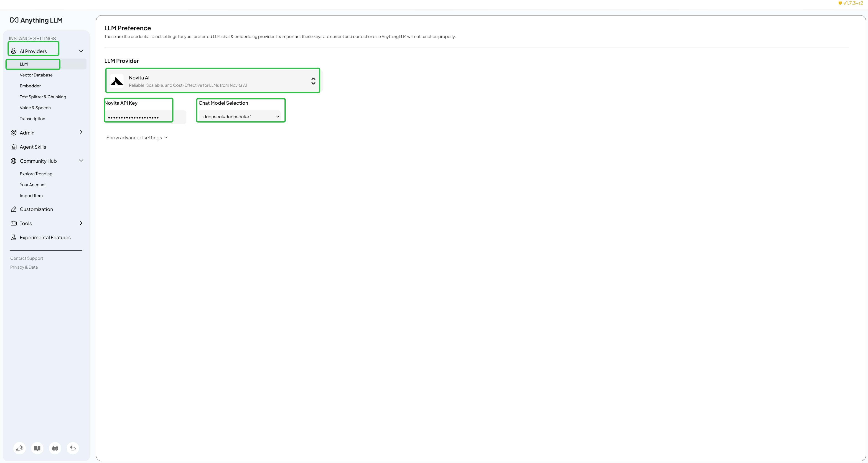Viewport: 868px width, 463px height.
Task: Open the Chat Model Selection dropdown
Action: pos(240,117)
